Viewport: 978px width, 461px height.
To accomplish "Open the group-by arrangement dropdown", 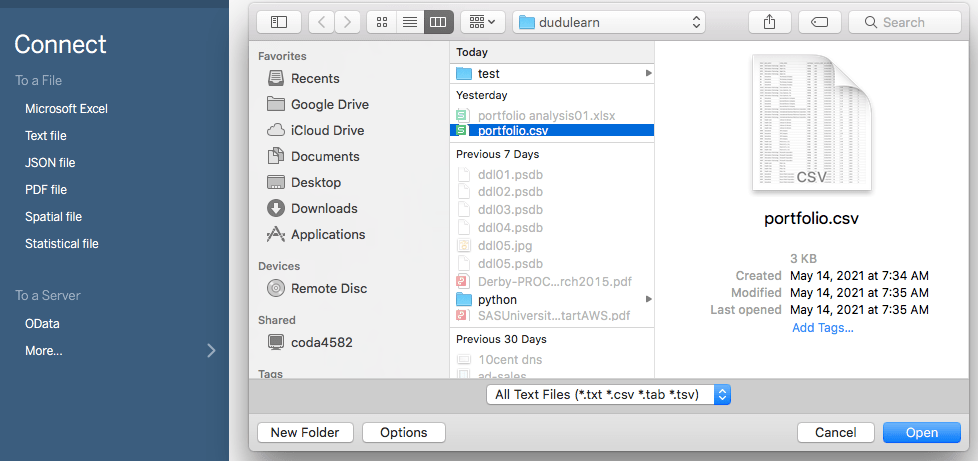I will tap(483, 21).
